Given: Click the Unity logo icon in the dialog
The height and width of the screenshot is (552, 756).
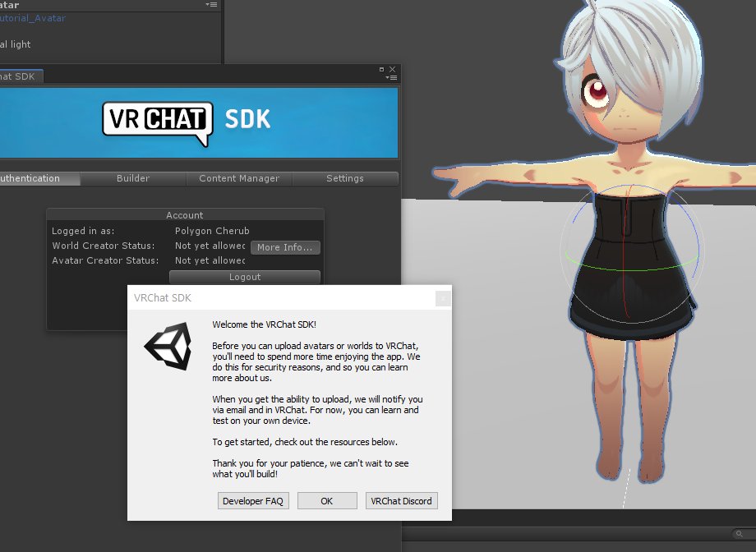Looking at the screenshot, I should (x=168, y=346).
